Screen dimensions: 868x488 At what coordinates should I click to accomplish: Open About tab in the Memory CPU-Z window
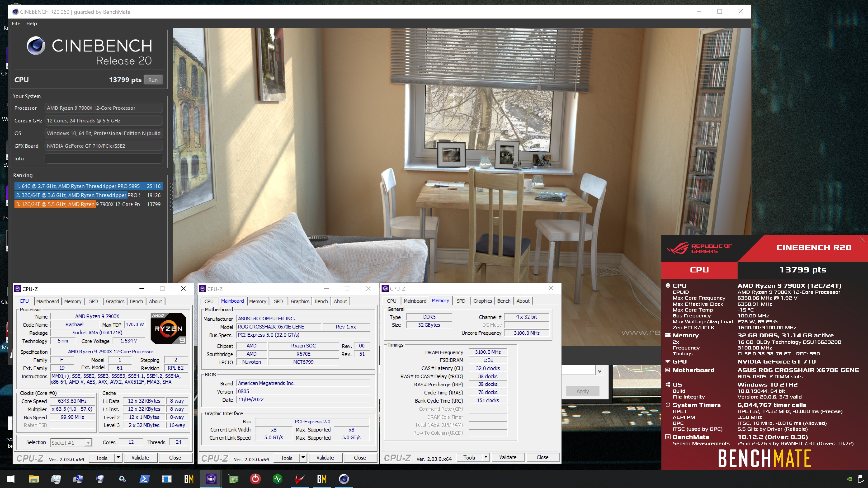(x=523, y=301)
